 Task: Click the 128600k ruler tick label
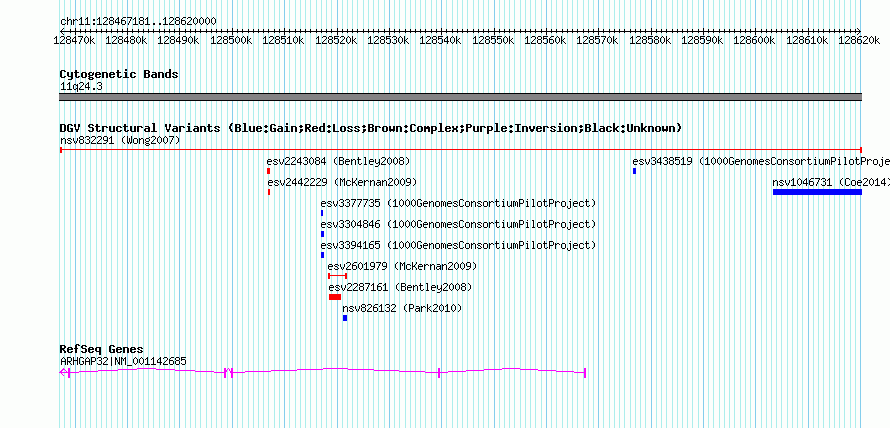[754, 40]
